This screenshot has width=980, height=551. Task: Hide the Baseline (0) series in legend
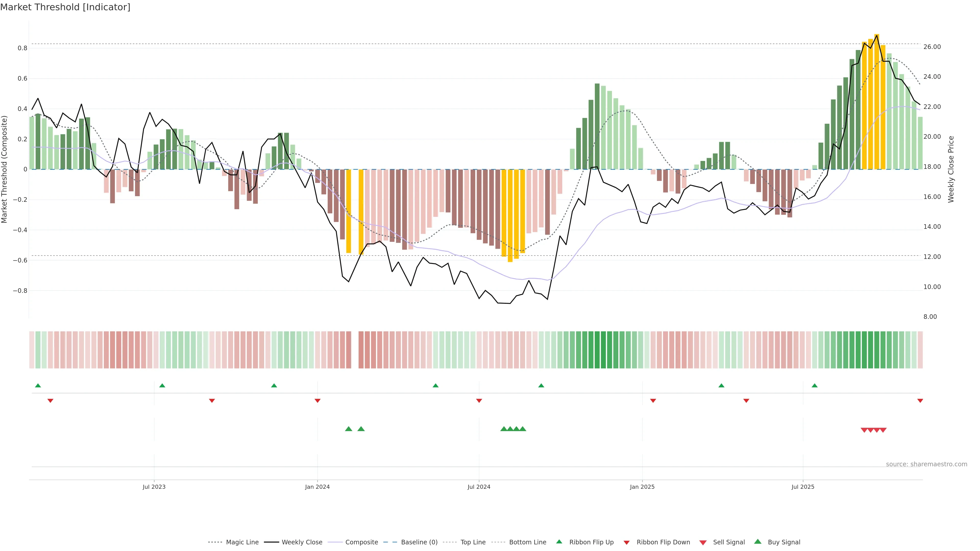[x=419, y=542]
